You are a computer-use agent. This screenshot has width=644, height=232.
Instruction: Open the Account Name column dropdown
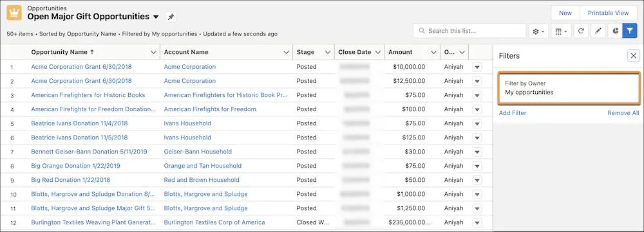[287, 53]
